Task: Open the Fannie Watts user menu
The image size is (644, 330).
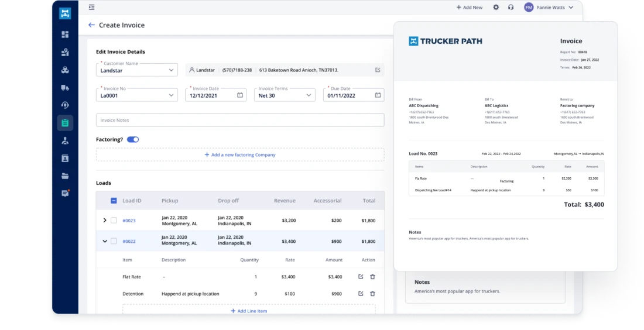Action: click(549, 8)
